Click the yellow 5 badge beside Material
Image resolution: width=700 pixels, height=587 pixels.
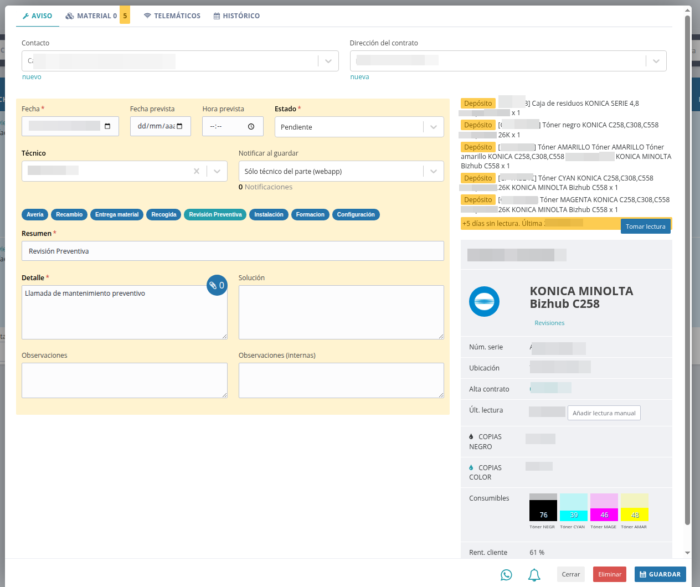click(x=125, y=16)
